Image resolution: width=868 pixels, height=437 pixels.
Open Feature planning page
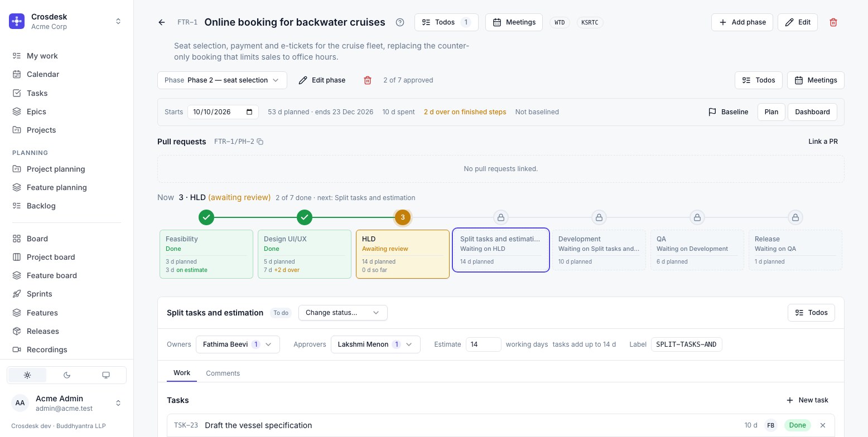66,187
